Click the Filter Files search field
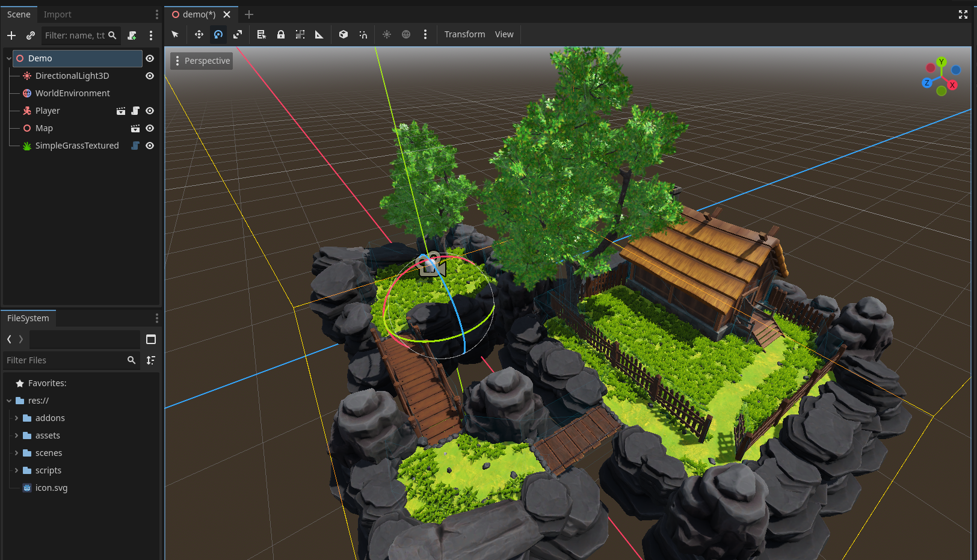 (x=65, y=360)
